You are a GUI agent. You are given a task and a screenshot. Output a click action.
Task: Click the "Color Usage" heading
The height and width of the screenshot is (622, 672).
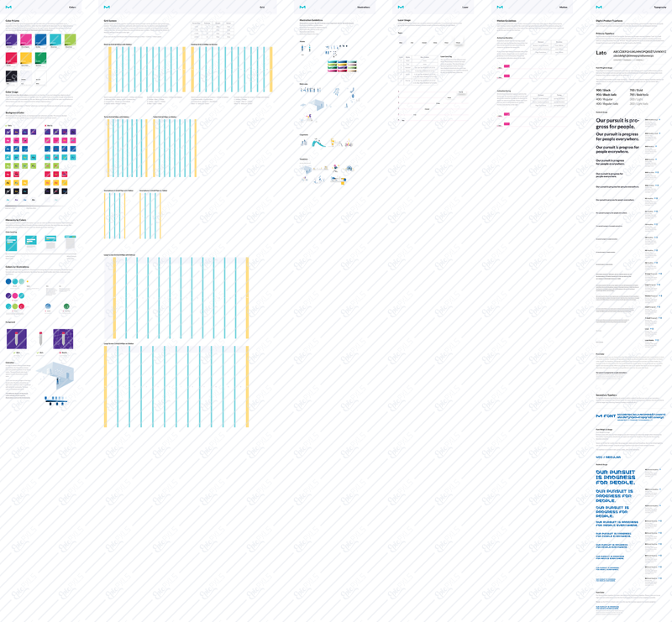(x=12, y=92)
